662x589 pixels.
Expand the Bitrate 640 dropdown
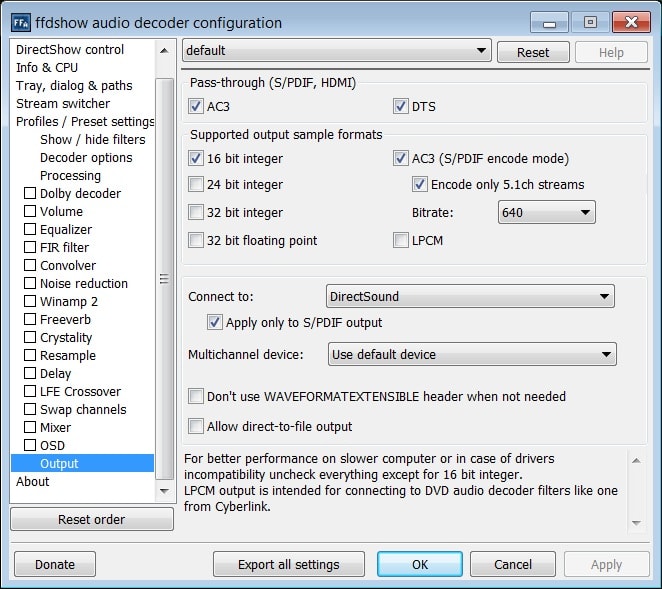click(546, 212)
